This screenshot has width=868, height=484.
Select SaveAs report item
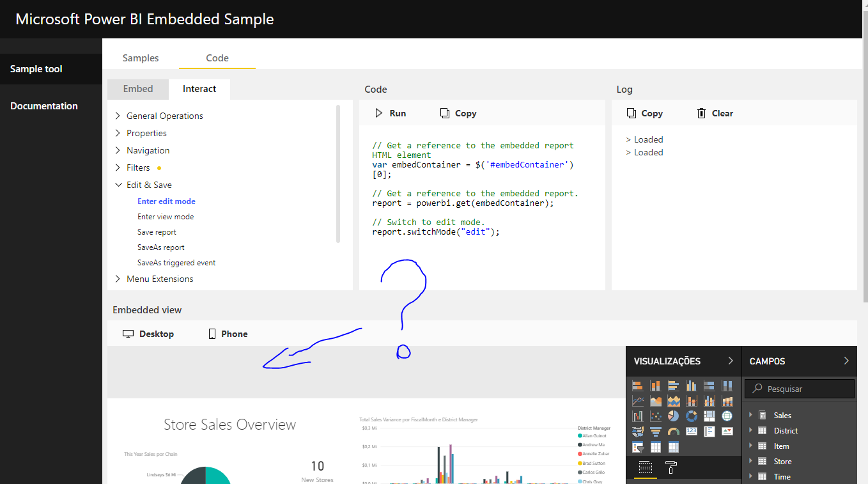click(161, 247)
